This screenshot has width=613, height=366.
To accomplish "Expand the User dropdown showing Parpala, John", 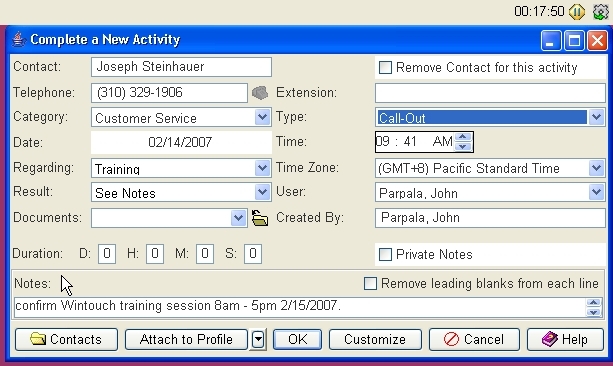I will point(596,192).
